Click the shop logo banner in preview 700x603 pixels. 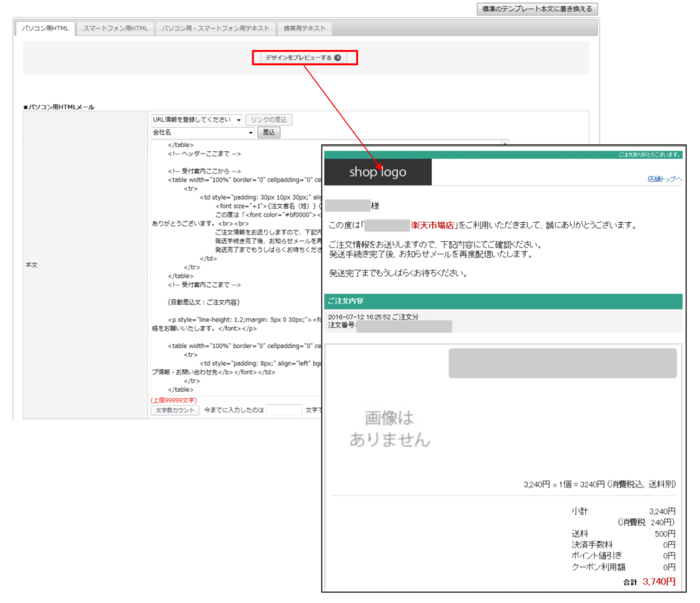tap(377, 172)
